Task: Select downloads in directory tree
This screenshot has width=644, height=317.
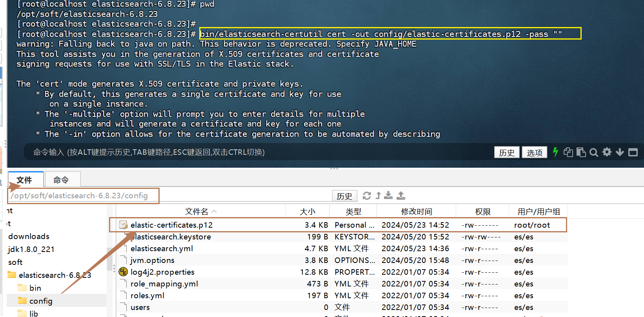Action: 29,236
